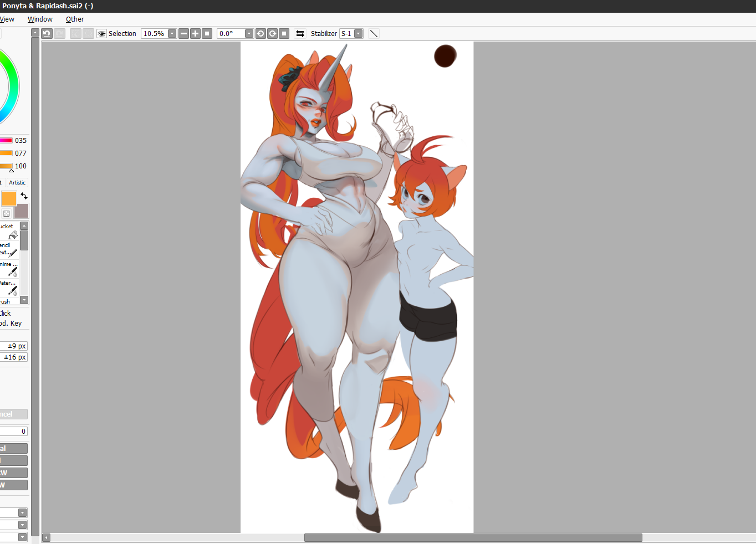Open the first dropdown at the panel bottom

point(22,513)
